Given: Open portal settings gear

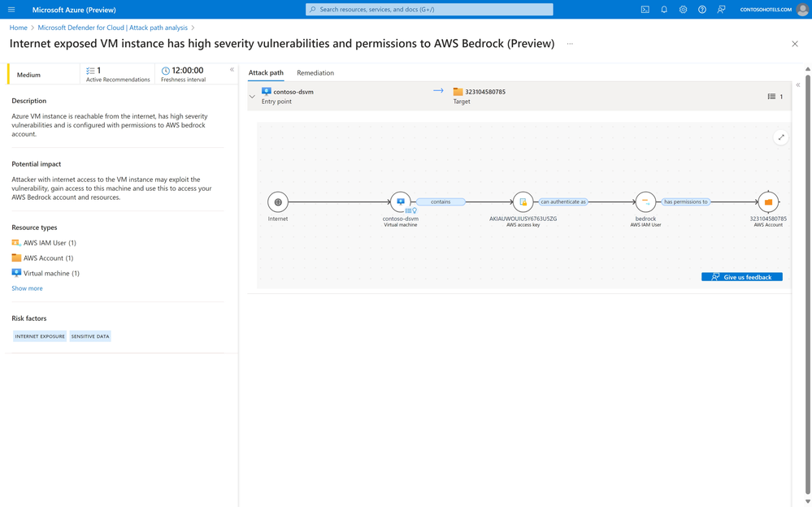Looking at the screenshot, I should point(683,9).
